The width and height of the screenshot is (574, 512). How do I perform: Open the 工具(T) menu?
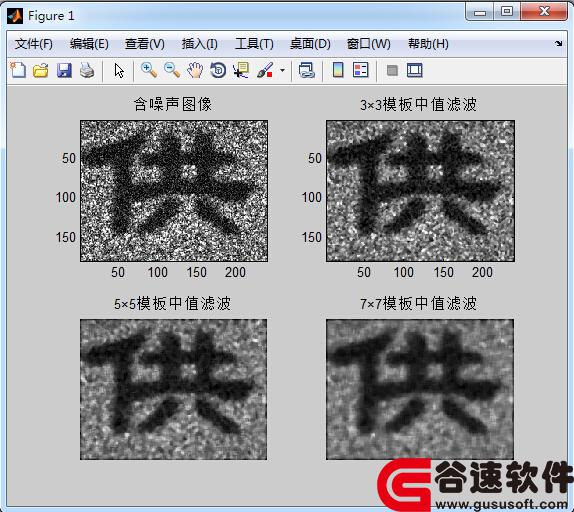tap(254, 44)
